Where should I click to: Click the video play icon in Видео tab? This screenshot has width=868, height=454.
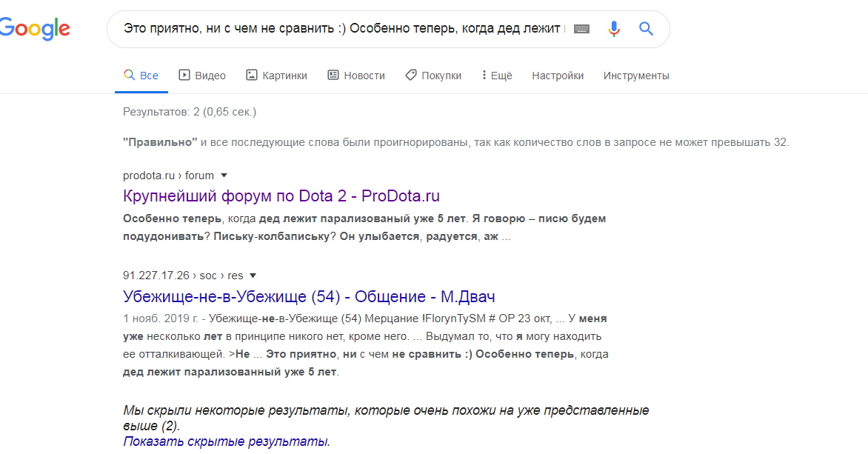[184, 75]
